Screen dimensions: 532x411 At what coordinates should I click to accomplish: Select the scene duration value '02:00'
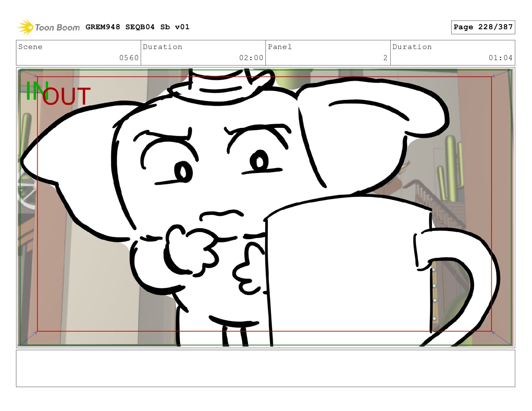(251, 58)
